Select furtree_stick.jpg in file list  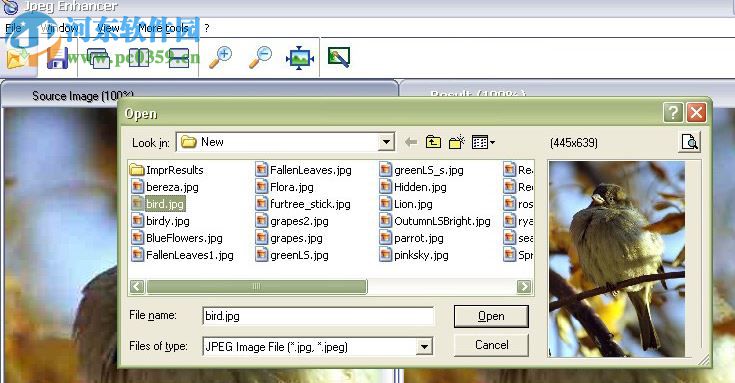pos(303,204)
